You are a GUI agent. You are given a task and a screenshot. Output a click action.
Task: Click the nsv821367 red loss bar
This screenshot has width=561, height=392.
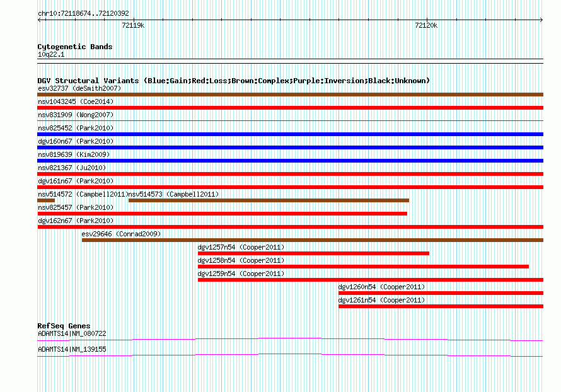pyautogui.click(x=290, y=174)
